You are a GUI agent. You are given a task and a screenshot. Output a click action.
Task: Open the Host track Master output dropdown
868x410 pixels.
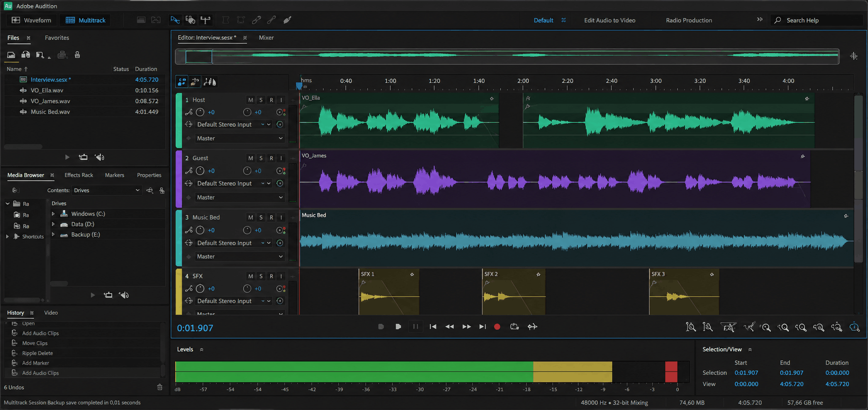(x=240, y=138)
